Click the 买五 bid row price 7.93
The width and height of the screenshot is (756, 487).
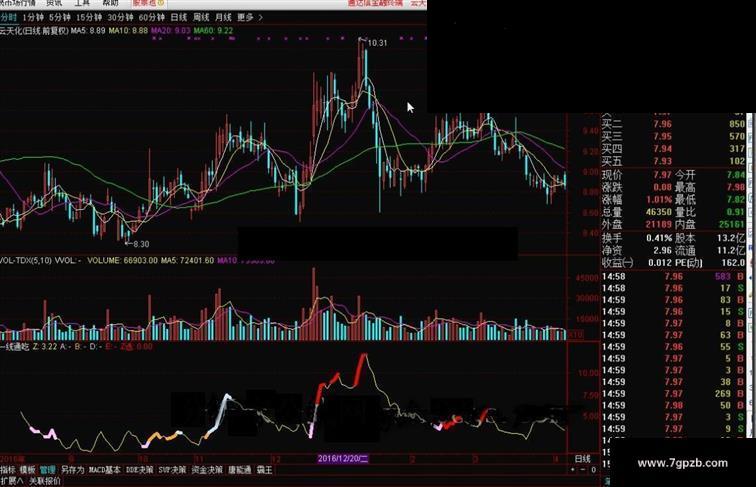pos(662,161)
